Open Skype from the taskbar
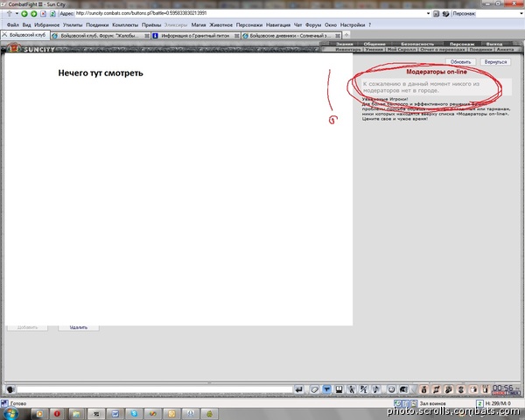Image resolution: width=525 pixels, height=420 pixels. coord(134,414)
